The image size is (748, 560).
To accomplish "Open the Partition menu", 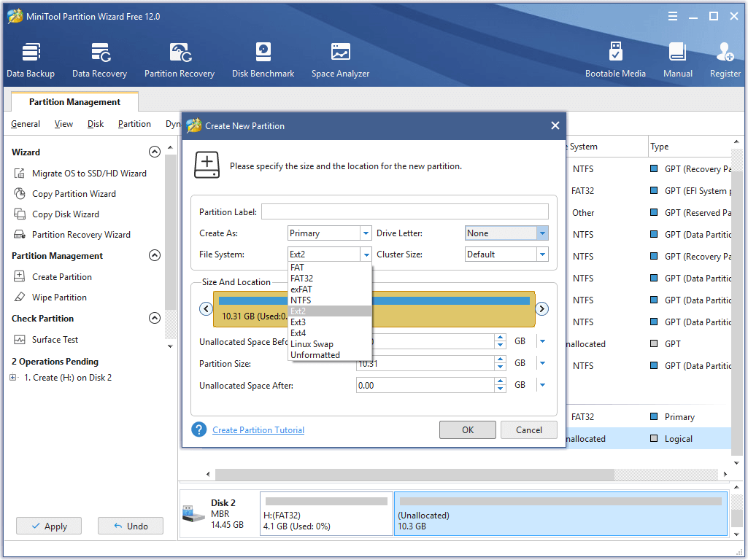I will (x=134, y=124).
